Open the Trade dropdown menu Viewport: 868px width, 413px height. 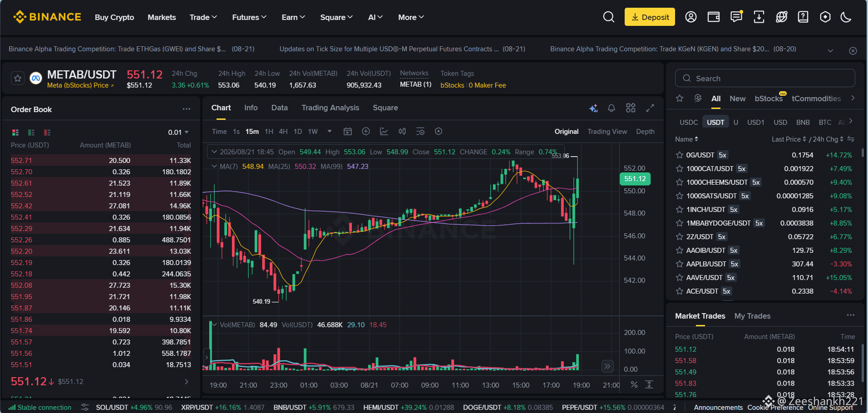click(203, 17)
